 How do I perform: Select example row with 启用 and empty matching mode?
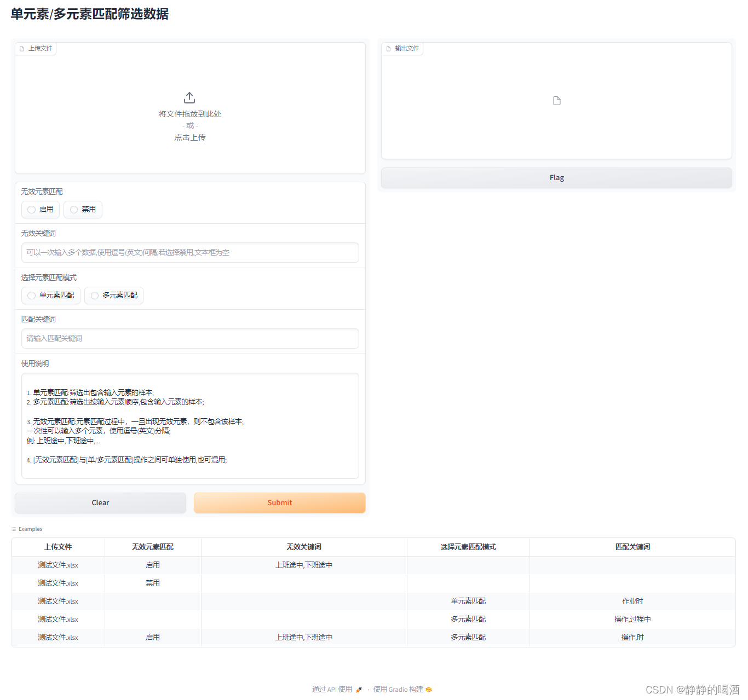point(373,565)
